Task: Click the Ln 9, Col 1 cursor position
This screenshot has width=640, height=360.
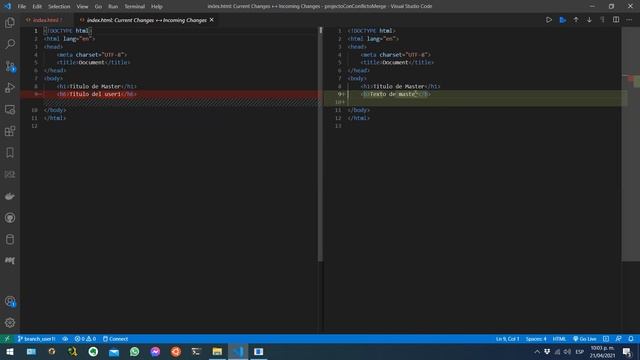Action: pos(507,339)
